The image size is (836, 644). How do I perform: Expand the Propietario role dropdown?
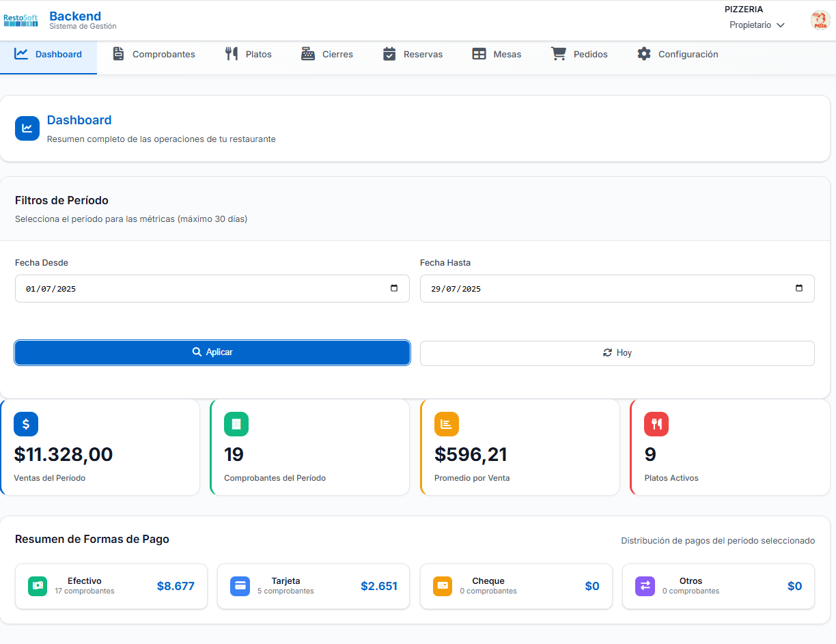[757, 25]
